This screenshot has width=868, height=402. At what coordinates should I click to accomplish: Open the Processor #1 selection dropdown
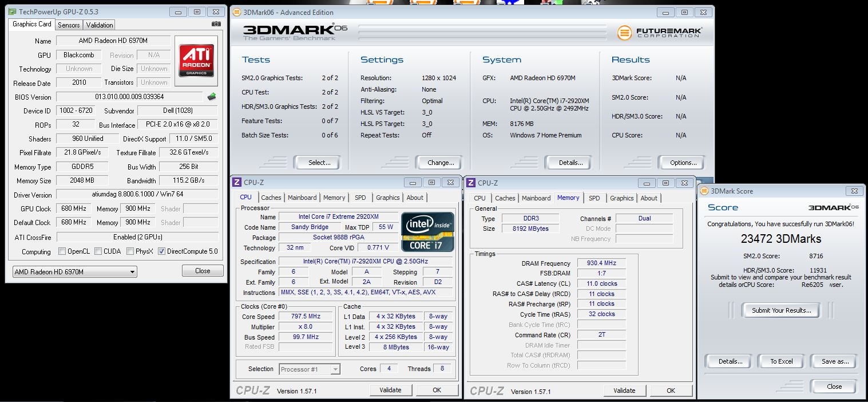(310, 369)
